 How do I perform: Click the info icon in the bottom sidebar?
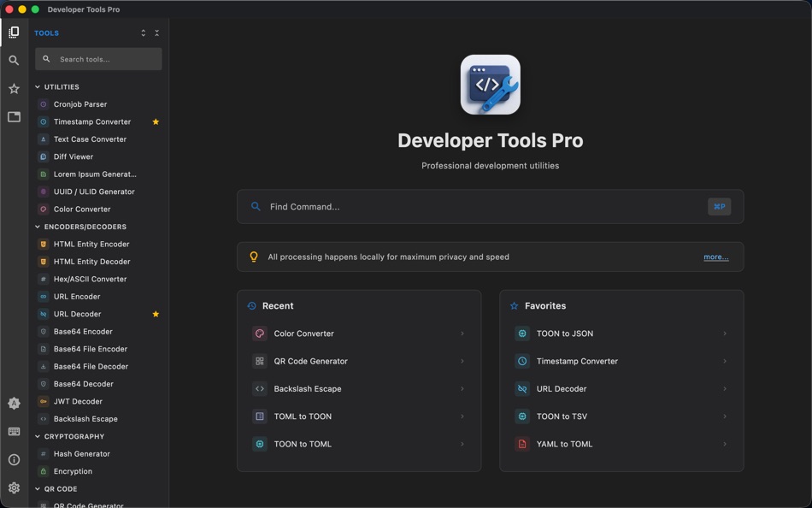point(14,459)
